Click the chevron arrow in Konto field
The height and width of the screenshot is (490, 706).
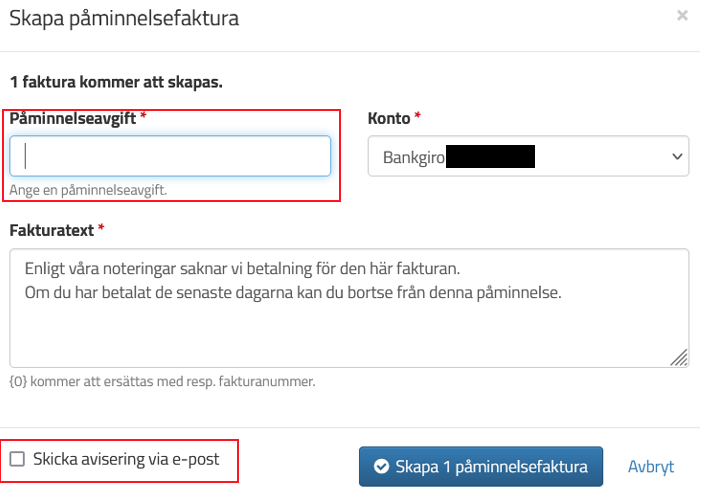677,156
